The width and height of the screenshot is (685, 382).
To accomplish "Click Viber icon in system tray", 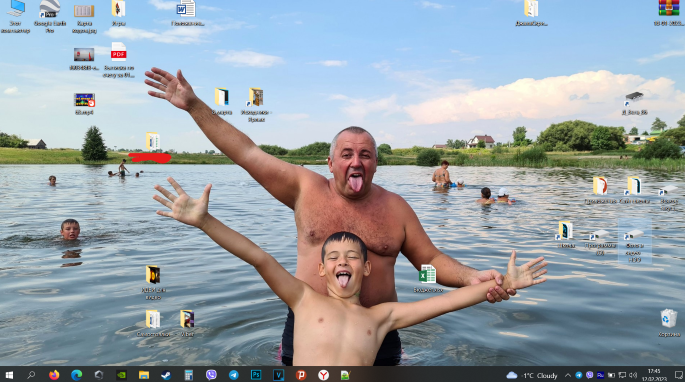I will [x=590, y=375].
